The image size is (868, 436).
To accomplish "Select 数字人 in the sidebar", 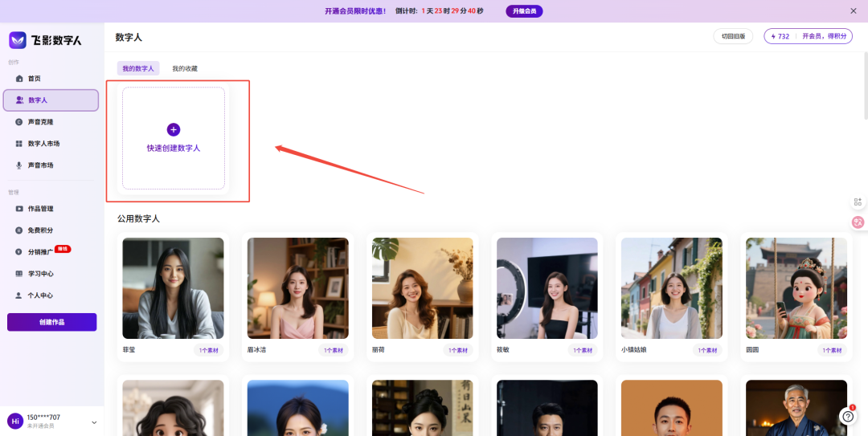I will click(51, 100).
